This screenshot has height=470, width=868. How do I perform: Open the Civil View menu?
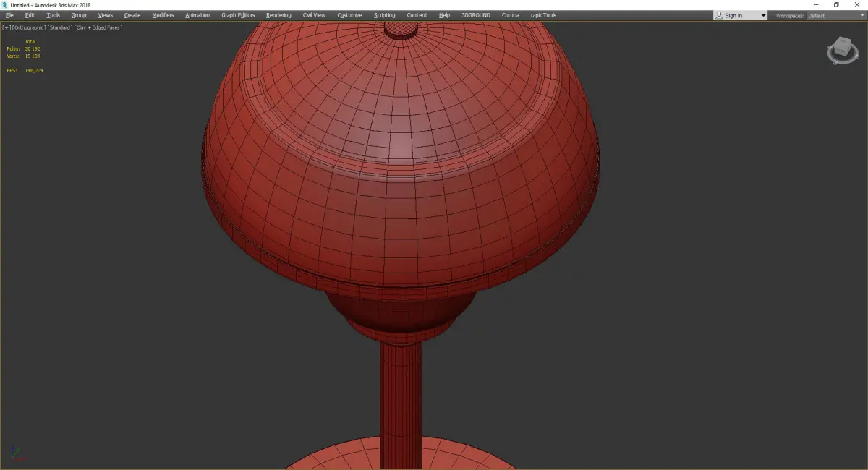(314, 15)
